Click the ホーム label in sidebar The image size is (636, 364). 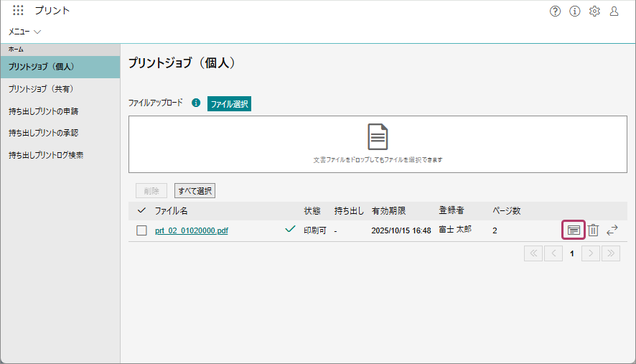click(x=16, y=50)
